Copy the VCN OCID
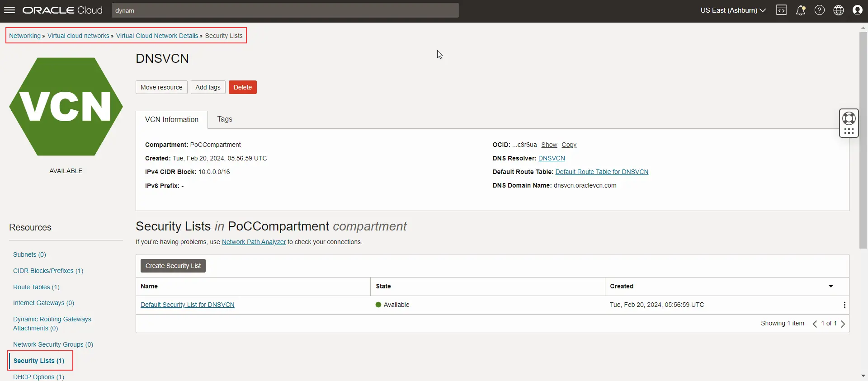This screenshot has width=868, height=381. click(x=569, y=145)
